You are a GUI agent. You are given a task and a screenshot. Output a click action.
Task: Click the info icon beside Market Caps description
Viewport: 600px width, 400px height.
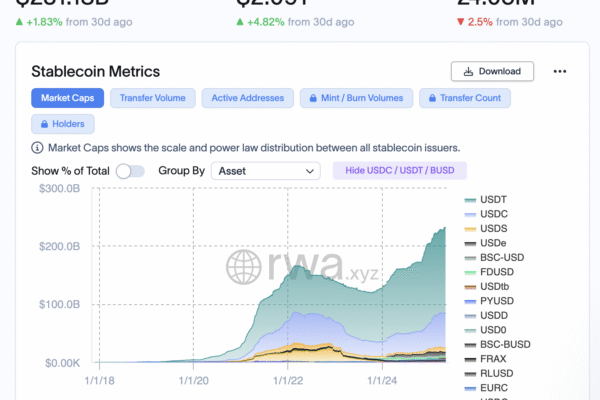37,148
